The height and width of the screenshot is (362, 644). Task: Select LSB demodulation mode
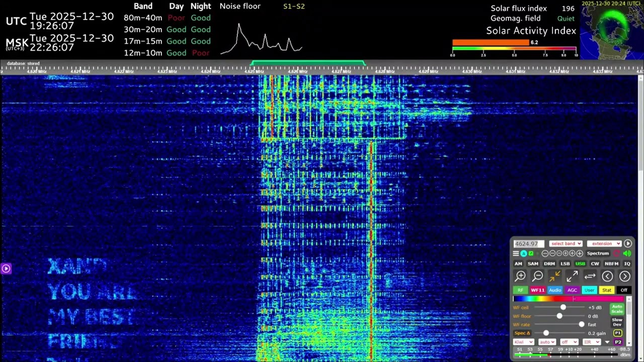565,263
